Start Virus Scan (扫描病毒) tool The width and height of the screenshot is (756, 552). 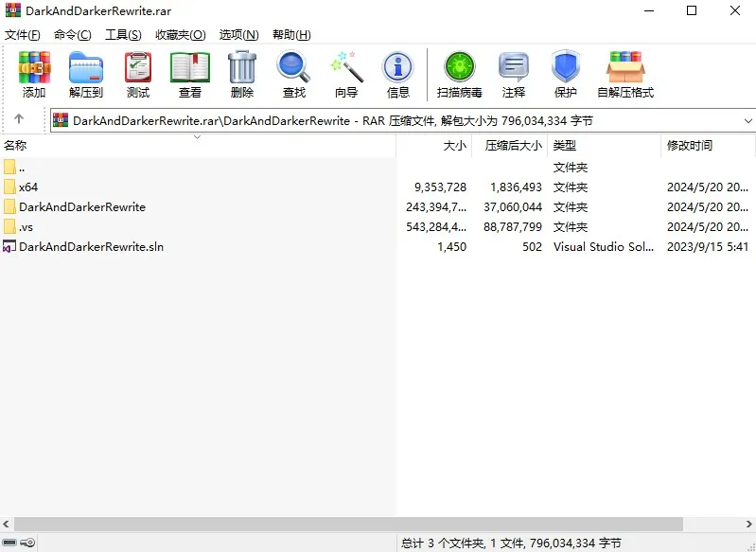pos(460,67)
